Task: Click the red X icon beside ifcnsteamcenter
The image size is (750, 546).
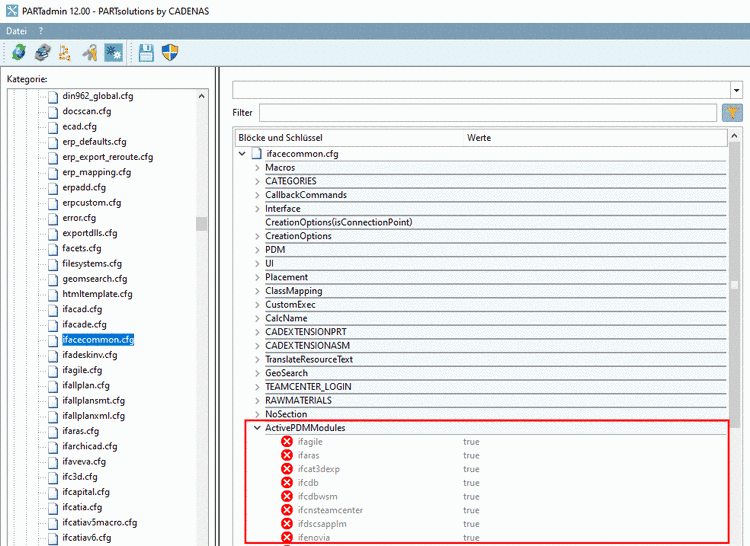Action: [x=287, y=510]
